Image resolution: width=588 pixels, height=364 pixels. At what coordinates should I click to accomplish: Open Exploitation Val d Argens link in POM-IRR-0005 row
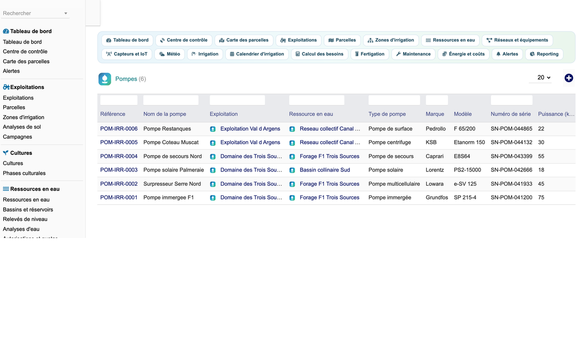click(250, 143)
